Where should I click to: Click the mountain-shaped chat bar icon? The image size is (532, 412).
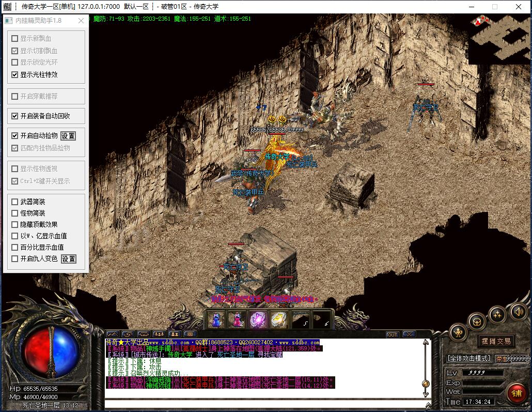coord(113,334)
